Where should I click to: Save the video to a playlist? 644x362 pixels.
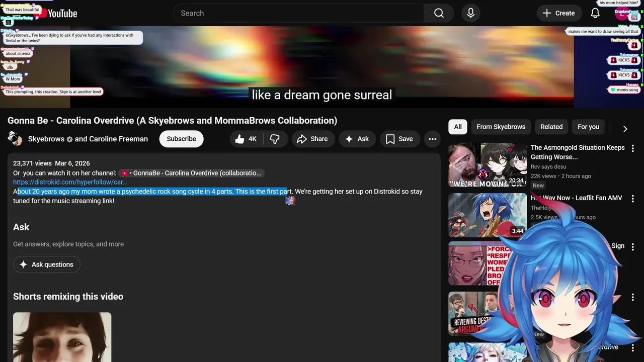click(399, 139)
